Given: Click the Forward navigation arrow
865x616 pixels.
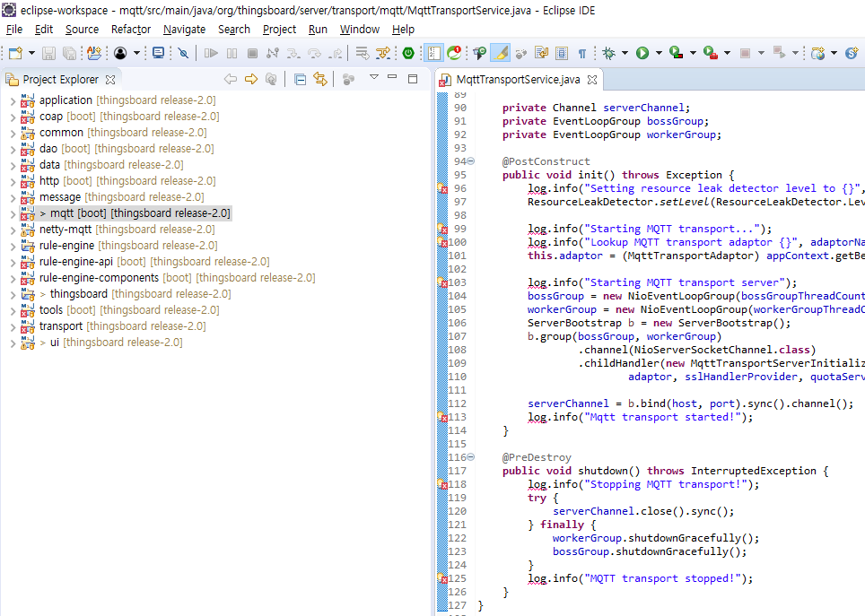Looking at the screenshot, I should [249, 79].
